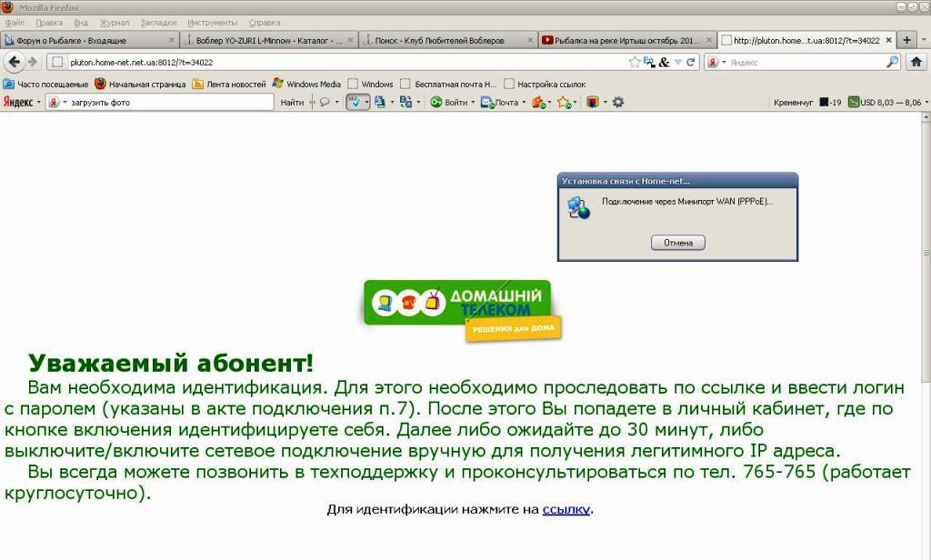Open Yandex bar settings gear icon

coord(618,103)
